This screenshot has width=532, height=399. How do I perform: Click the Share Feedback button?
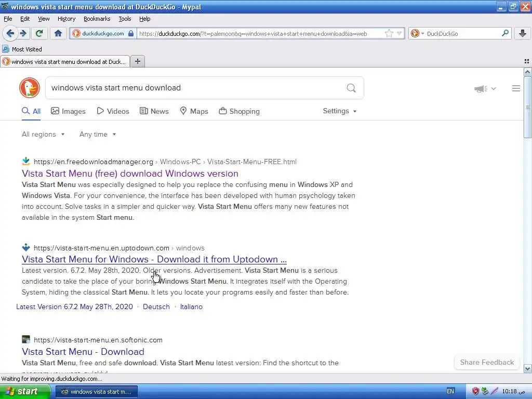pos(487,362)
